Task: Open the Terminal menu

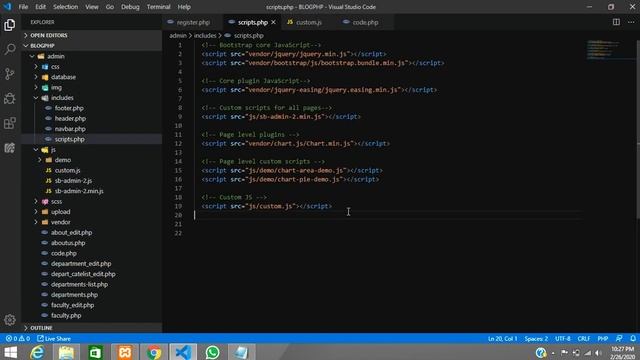Action: click(158, 7)
